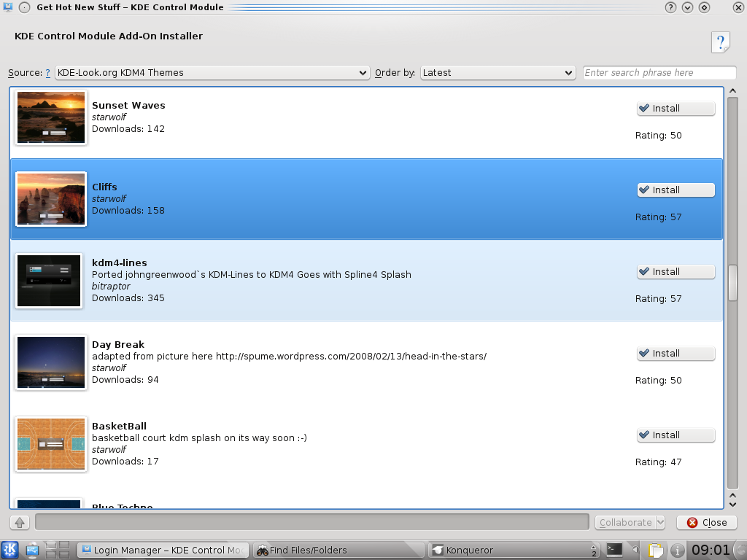
Task: Click the Cliffs theme thumbnail
Action: tap(51, 199)
